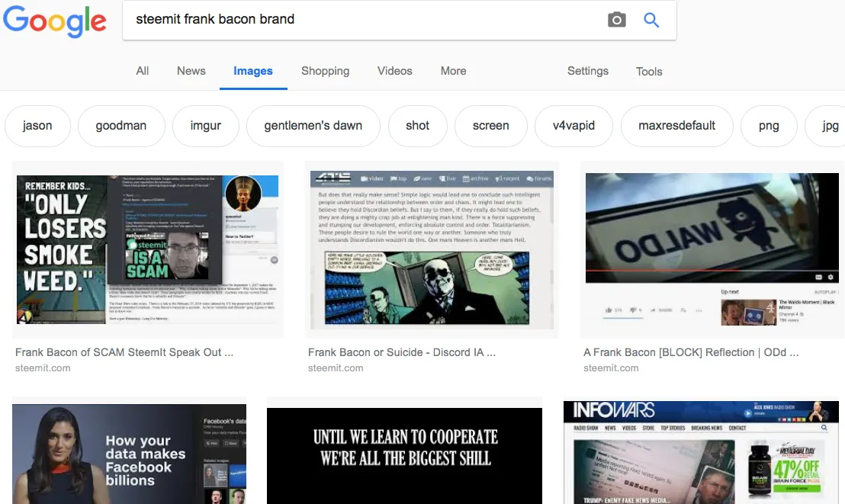Click steemit.com under Reflection result

(x=611, y=368)
